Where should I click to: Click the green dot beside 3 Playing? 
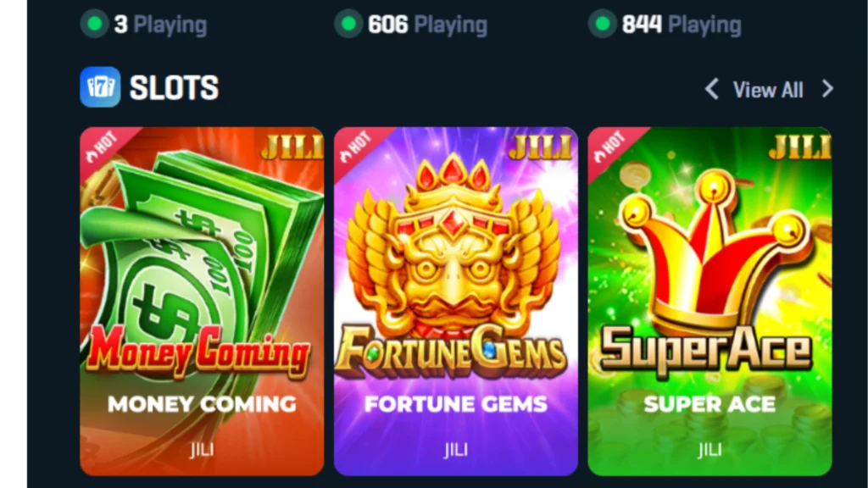point(95,25)
